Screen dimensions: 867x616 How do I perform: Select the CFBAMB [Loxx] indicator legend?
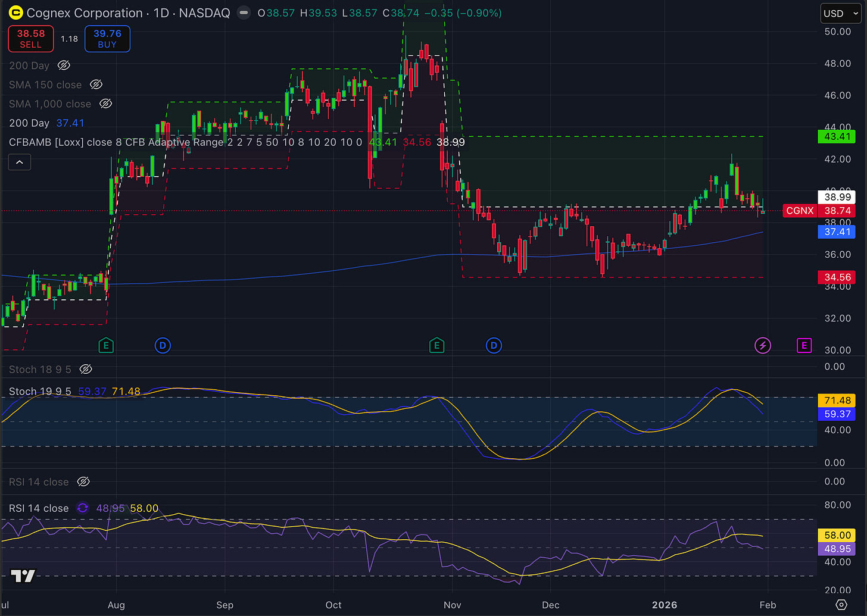(237, 142)
